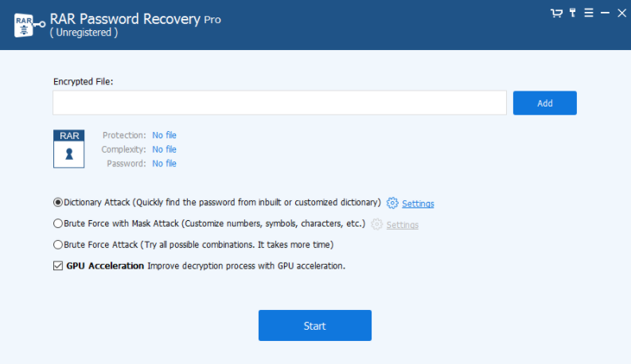Click the Encrypted File input field
The width and height of the screenshot is (631, 364).
(279, 103)
